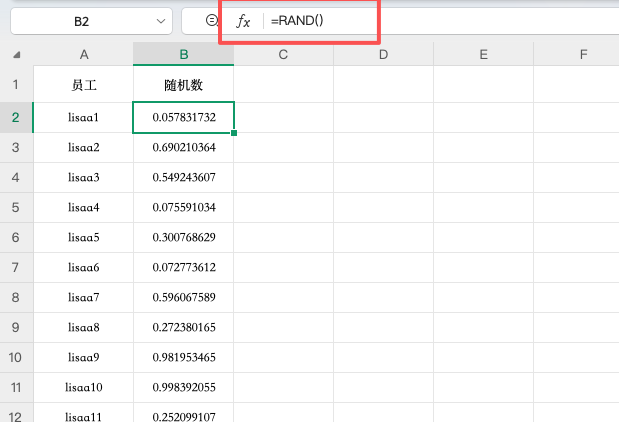Click the select-all corner triangle

tap(17, 54)
